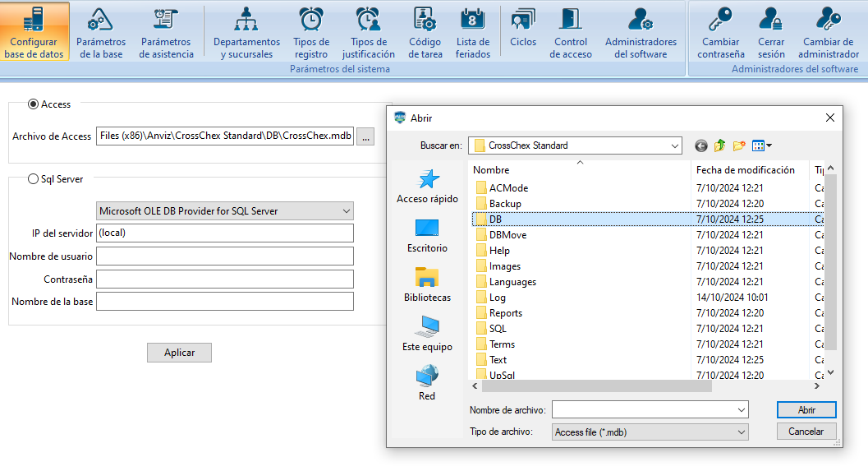Click the Nombre de la base field
868x471 pixels.
click(225, 302)
